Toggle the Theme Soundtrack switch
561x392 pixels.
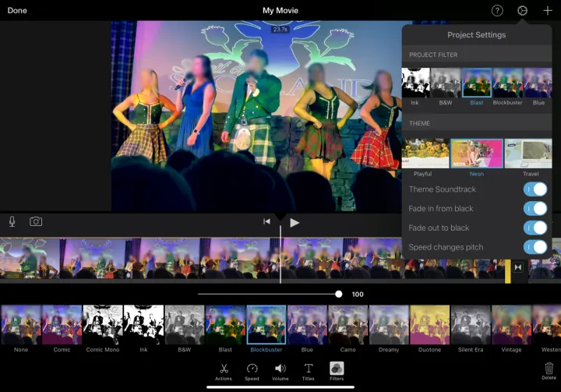pyautogui.click(x=535, y=189)
